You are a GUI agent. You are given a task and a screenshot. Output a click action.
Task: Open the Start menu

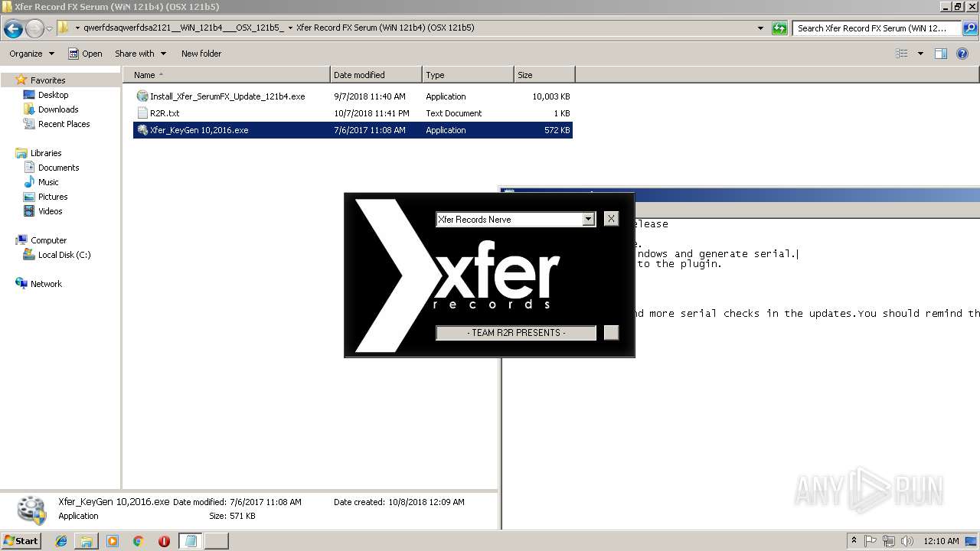pos(21,541)
